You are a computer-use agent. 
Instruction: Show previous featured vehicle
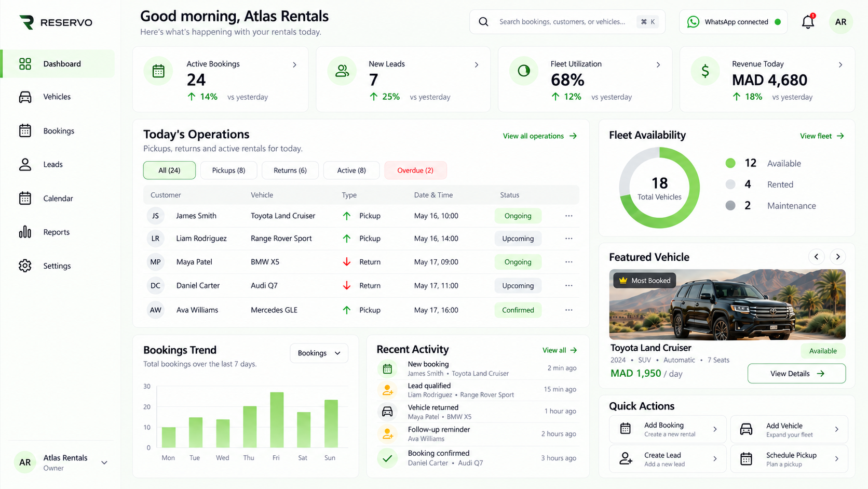pyautogui.click(x=816, y=257)
